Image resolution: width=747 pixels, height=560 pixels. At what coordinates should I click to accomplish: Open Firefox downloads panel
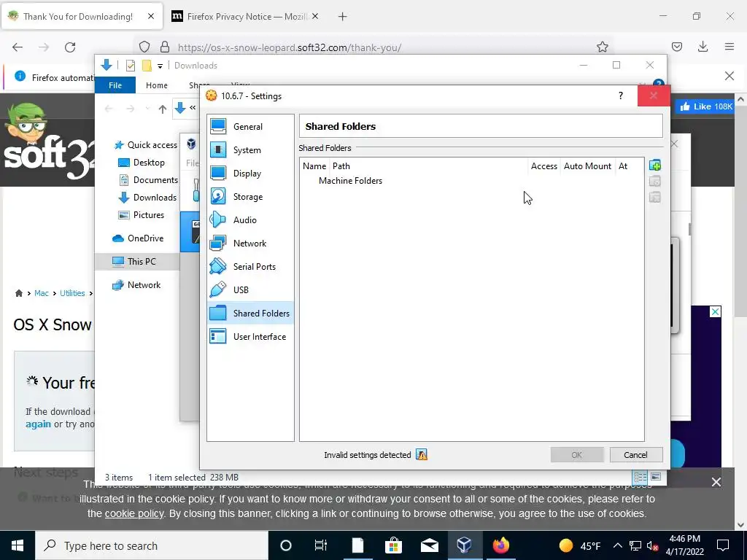click(703, 47)
